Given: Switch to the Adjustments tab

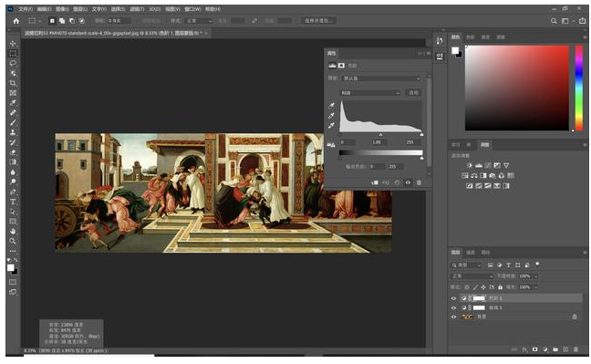Looking at the screenshot, I should tap(484, 145).
